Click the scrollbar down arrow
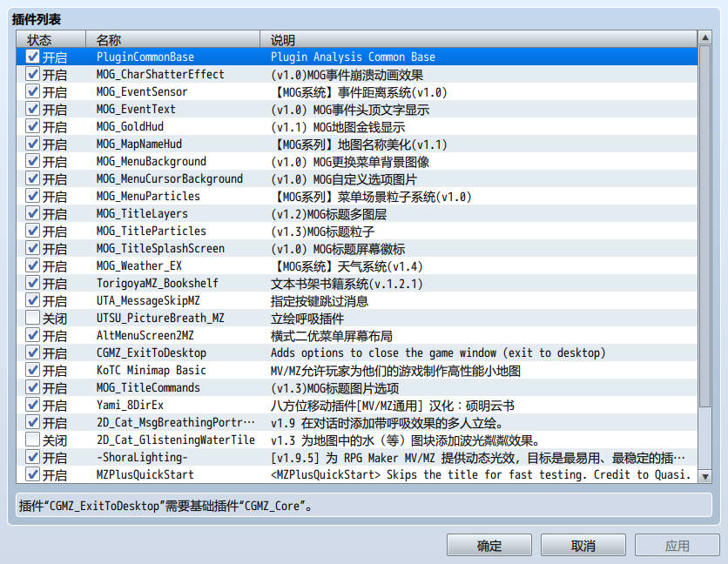 (x=704, y=476)
